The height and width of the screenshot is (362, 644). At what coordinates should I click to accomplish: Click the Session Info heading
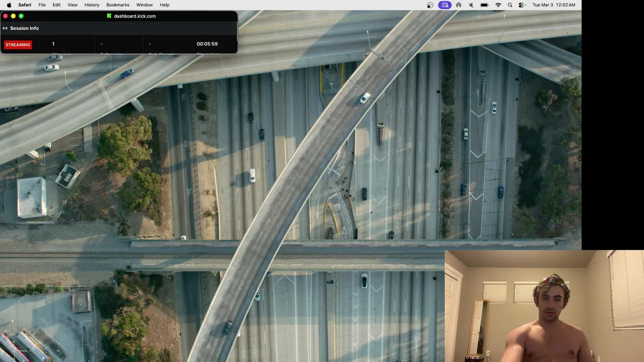pos(24,28)
